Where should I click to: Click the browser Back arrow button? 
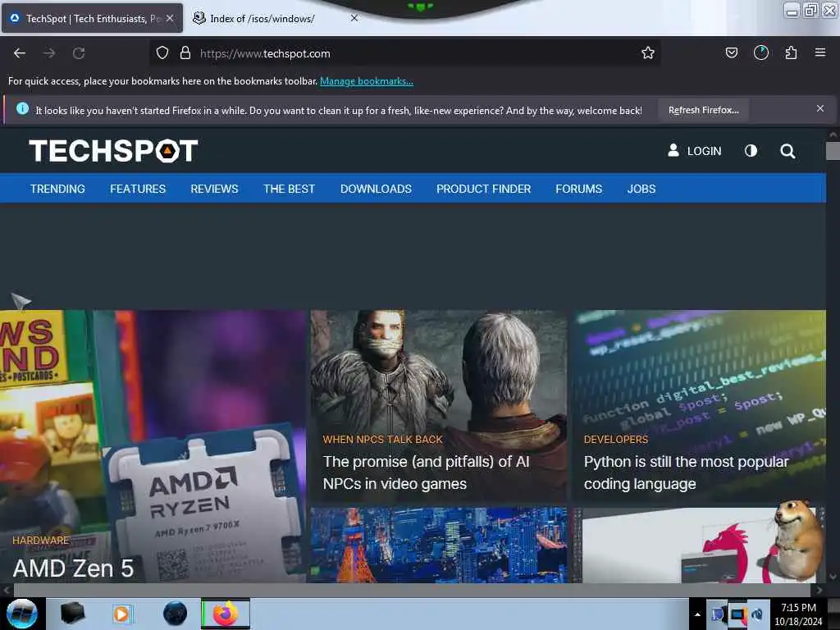pos(20,53)
